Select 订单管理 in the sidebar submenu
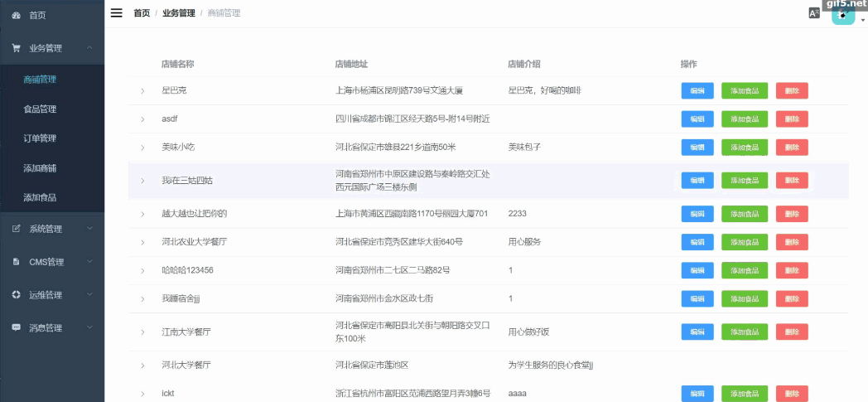868x402 pixels. point(52,138)
